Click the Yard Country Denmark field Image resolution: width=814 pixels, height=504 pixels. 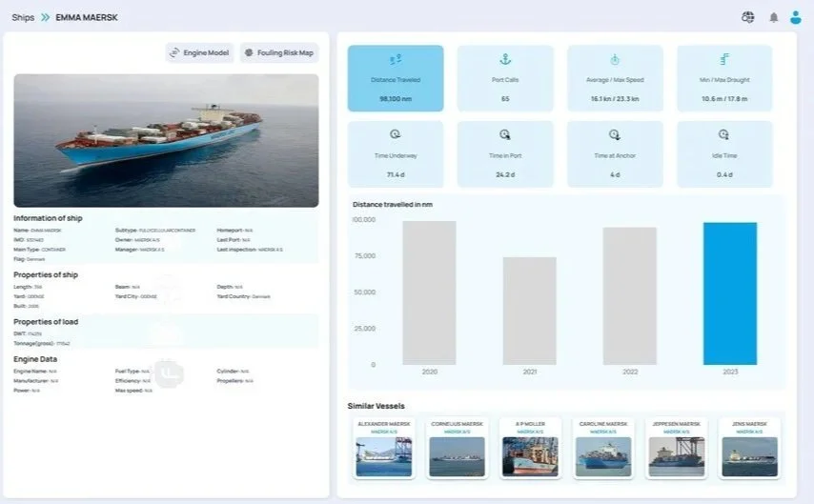[243, 296]
